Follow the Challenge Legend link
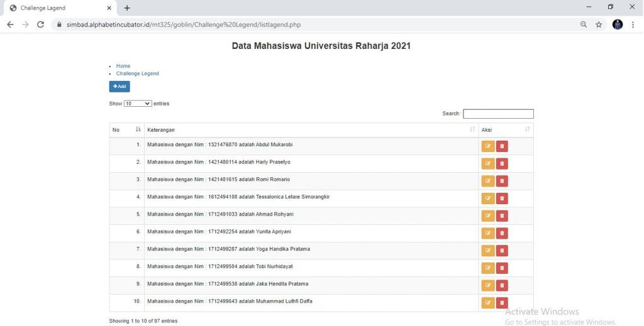Image resolution: width=644 pixels, height=326 pixels. [x=137, y=73]
